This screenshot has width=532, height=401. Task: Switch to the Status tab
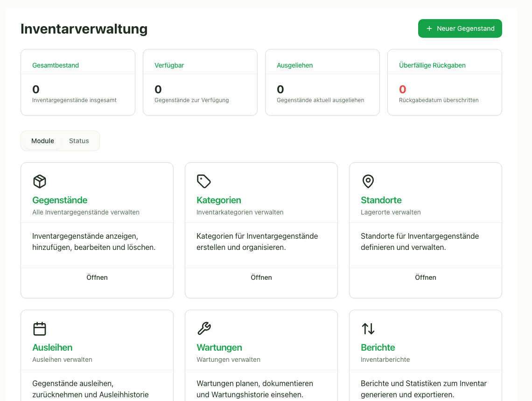[79, 141]
